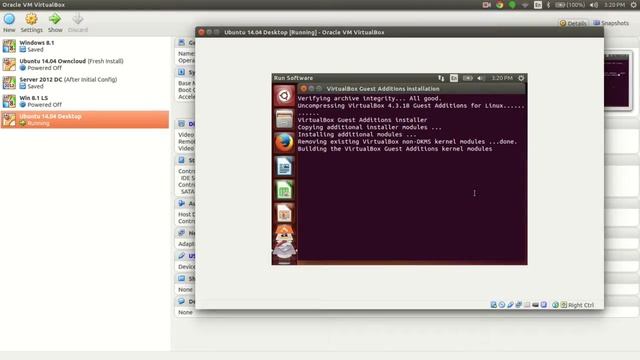
Task: Click the terminal line 'Building the VirtualBox Guest Additions kernel modules'
Action: (395, 149)
